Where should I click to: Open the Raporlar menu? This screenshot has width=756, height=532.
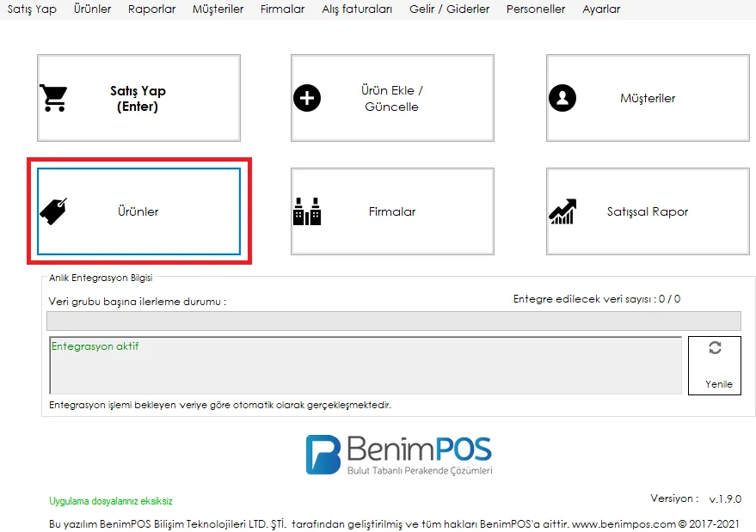click(152, 9)
